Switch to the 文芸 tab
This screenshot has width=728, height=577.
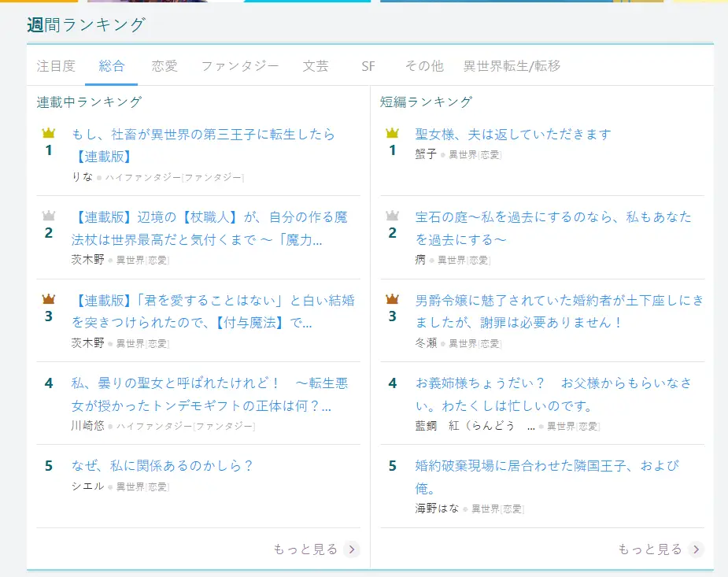(x=316, y=66)
